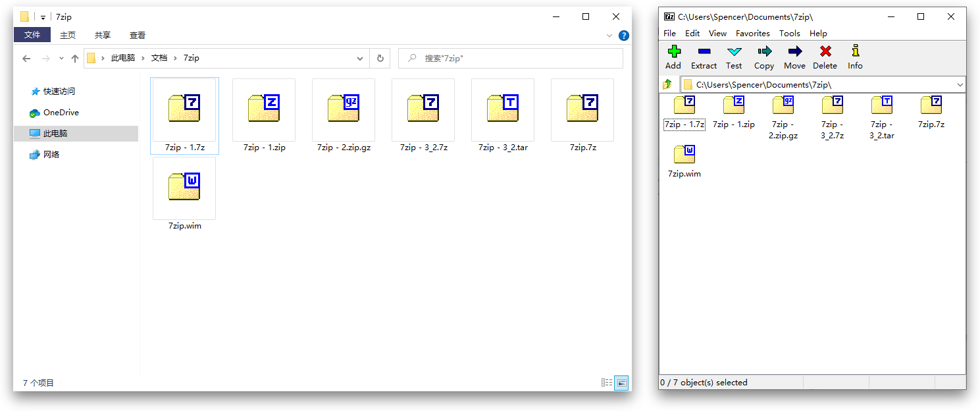Select 7zip - 1.zip thumbnail in Explorer

coord(264,109)
